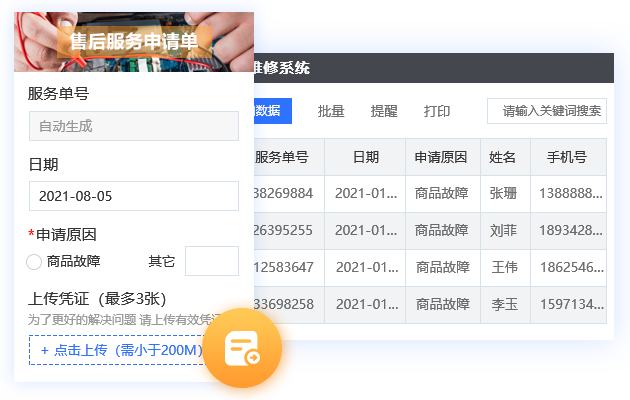Click the 申请原因 column header
Image resolution: width=630 pixels, height=400 pixels.
click(442, 157)
